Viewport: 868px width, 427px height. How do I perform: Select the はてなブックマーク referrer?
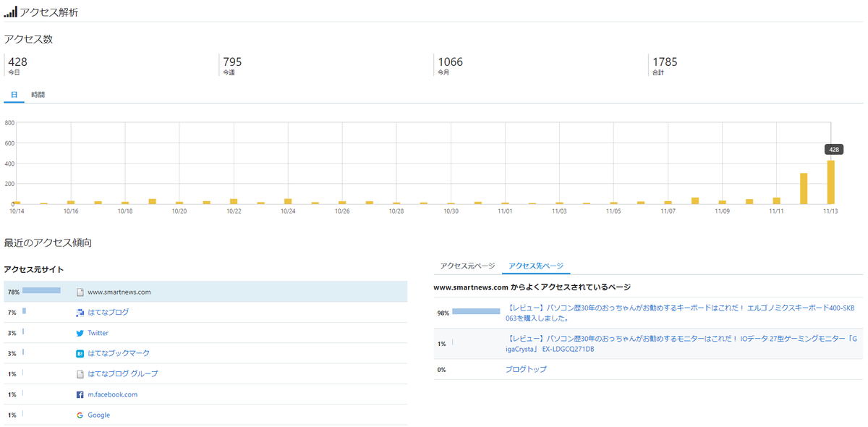[119, 353]
